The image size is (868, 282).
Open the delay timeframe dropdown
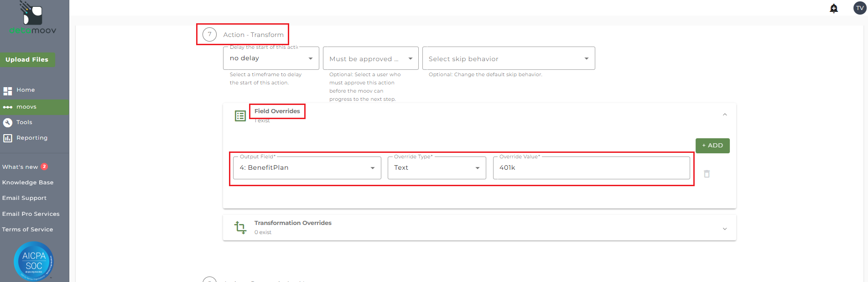click(x=271, y=58)
